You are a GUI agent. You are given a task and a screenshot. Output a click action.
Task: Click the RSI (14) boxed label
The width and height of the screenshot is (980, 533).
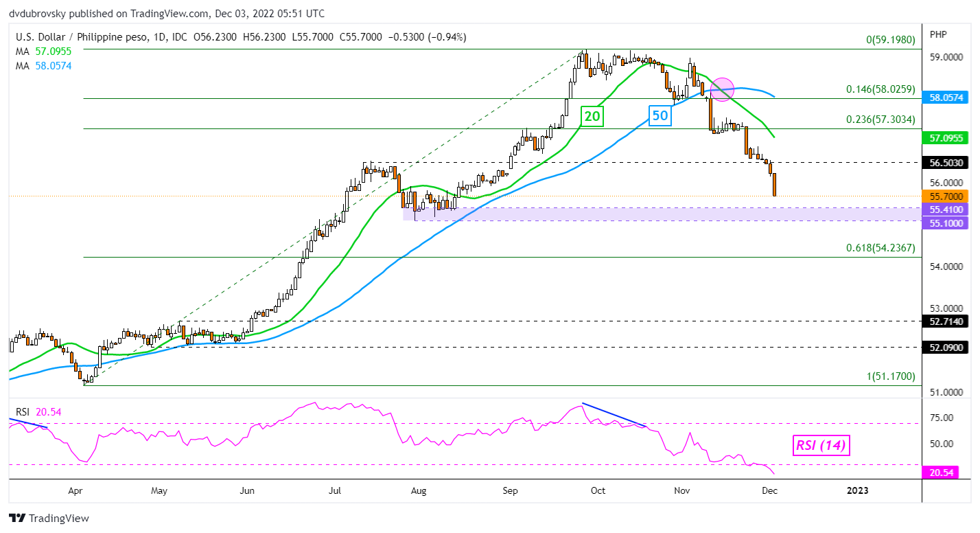click(822, 445)
